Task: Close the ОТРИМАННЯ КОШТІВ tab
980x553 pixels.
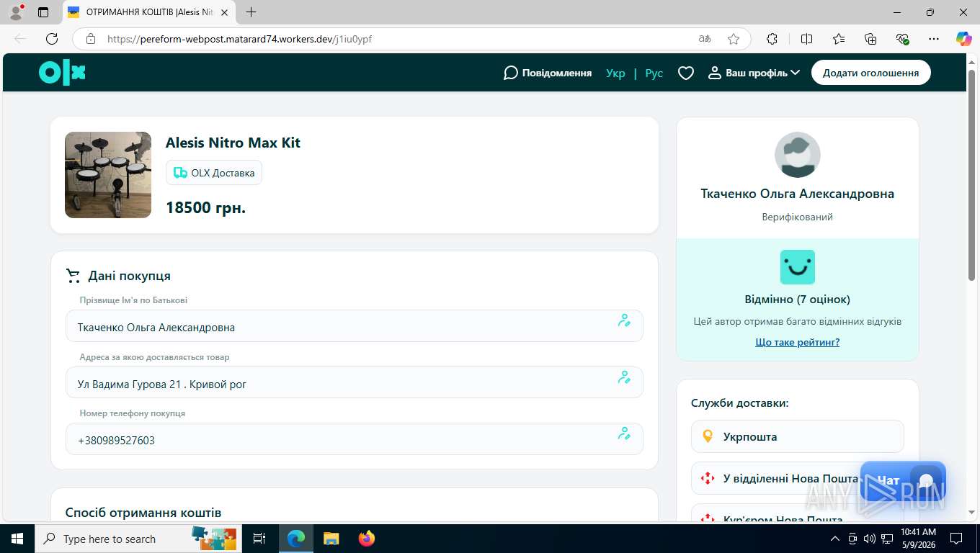Action: (x=225, y=12)
